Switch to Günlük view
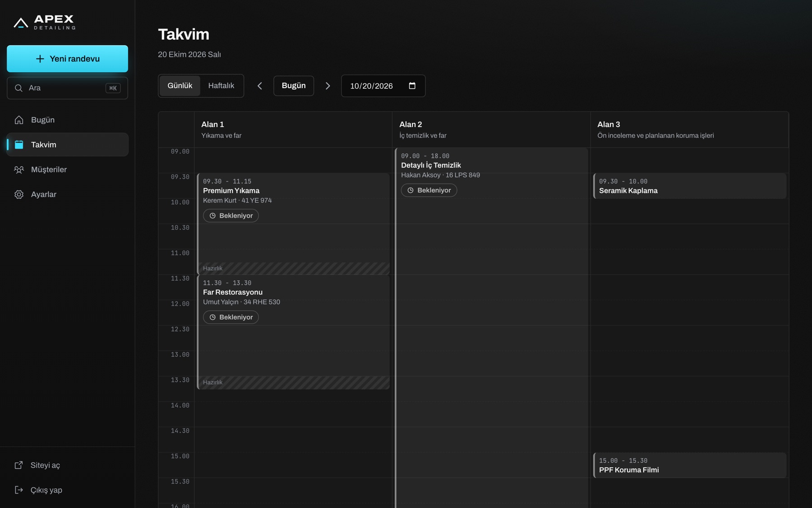Screen dimensions: 812x508 [x=180, y=86]
